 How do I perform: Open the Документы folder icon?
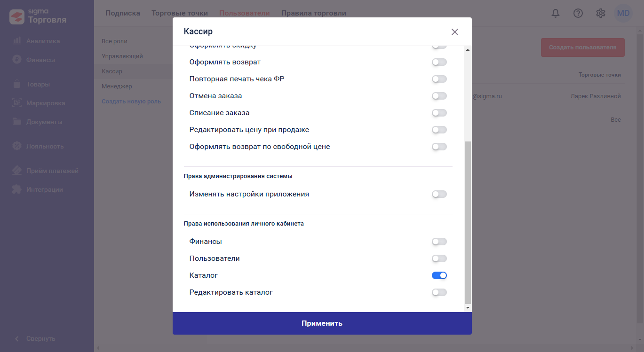17,122
